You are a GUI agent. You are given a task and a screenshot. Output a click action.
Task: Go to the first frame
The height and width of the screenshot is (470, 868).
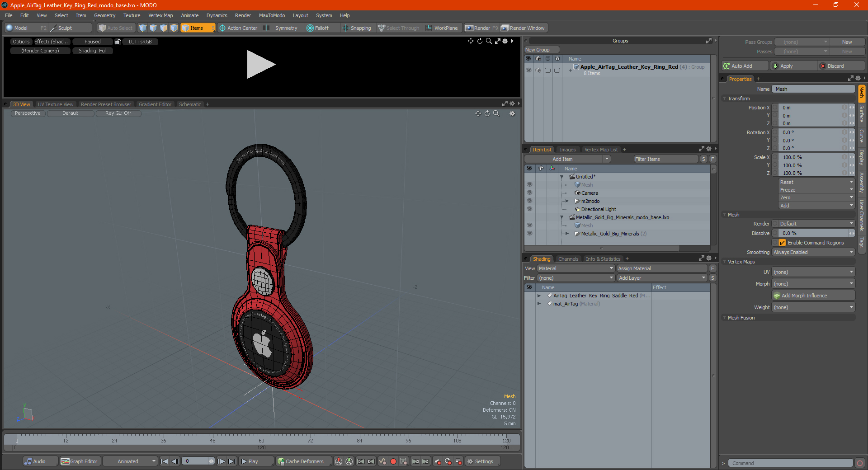tap(165, 461)
